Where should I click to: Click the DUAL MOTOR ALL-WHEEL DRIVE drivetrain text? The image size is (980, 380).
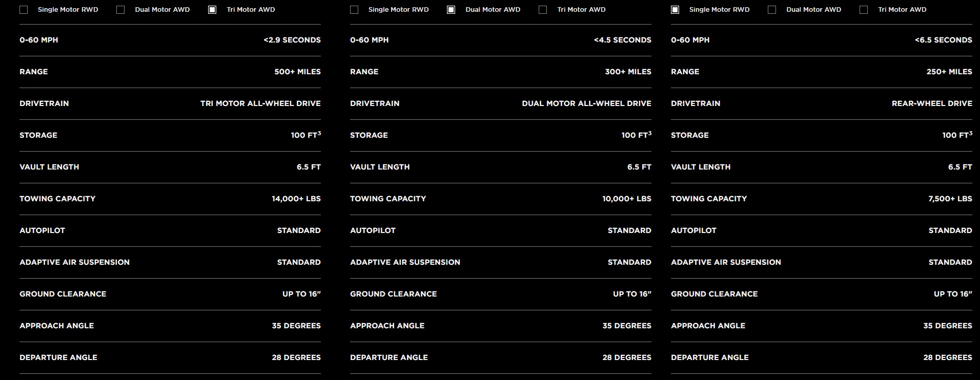tap(586, 103)
